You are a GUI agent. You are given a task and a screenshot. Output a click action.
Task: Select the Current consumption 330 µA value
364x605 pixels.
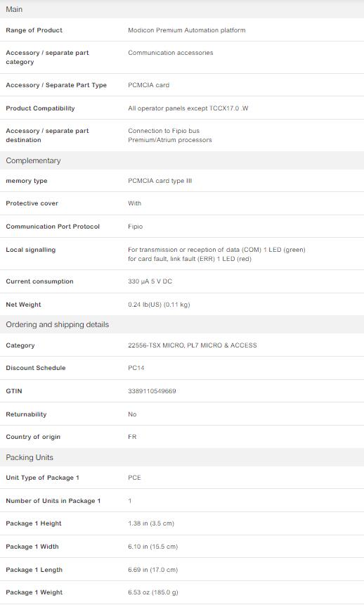150,281
